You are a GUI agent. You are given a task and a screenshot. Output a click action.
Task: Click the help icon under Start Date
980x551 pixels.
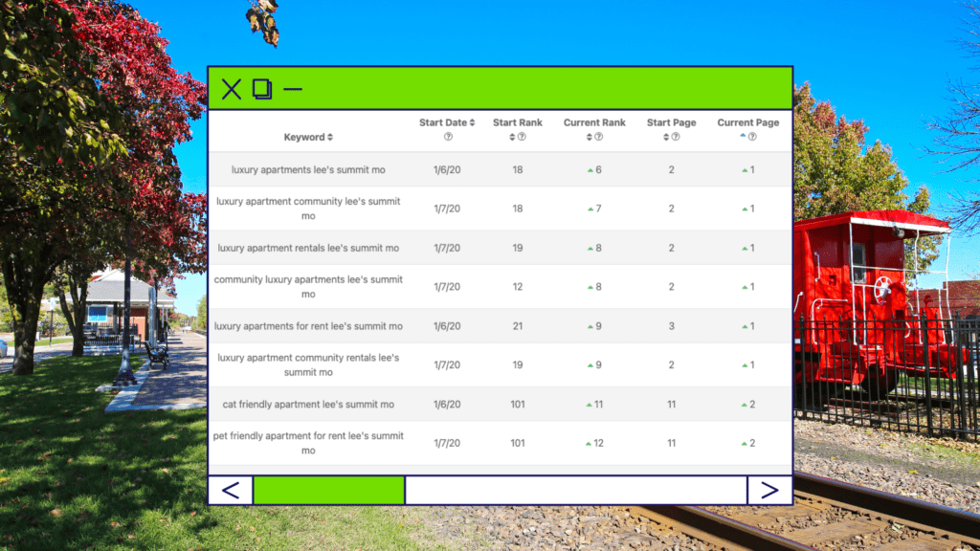click(447, 137)
